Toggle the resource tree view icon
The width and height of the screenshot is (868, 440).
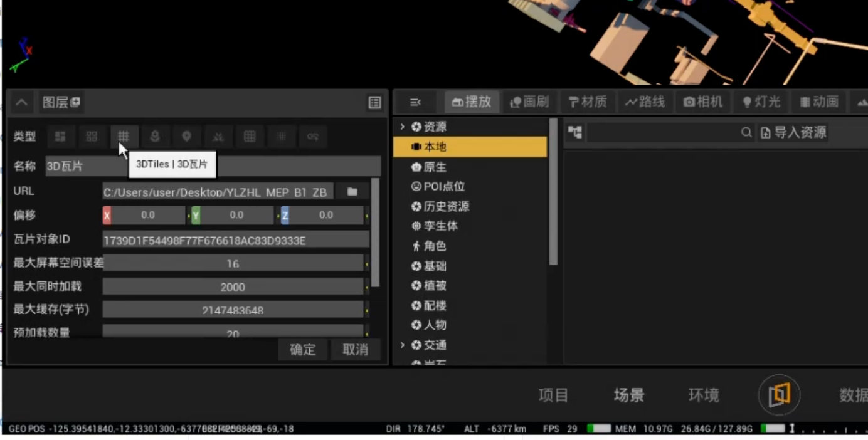click(x=574, y=132)
